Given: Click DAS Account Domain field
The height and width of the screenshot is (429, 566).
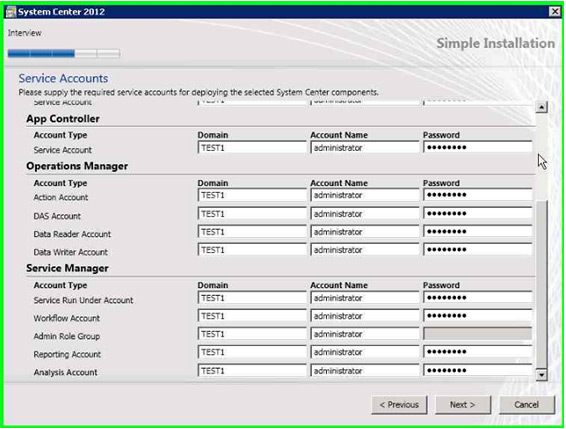Looking at the screenshot, I should (x=252, y=214).
